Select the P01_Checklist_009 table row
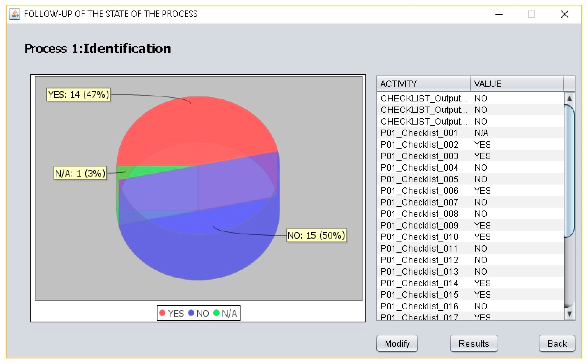 pyautogui.click(x=419, y=225)
